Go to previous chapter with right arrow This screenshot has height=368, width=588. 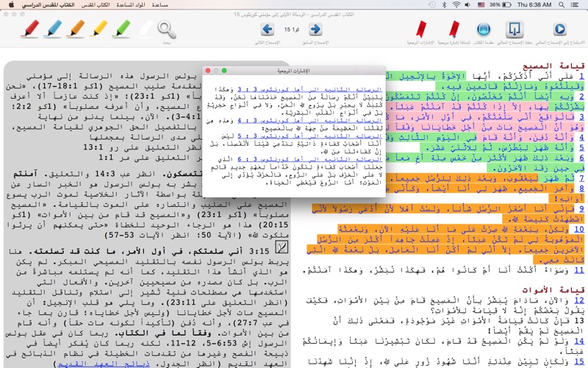click(x=316, y=29)
